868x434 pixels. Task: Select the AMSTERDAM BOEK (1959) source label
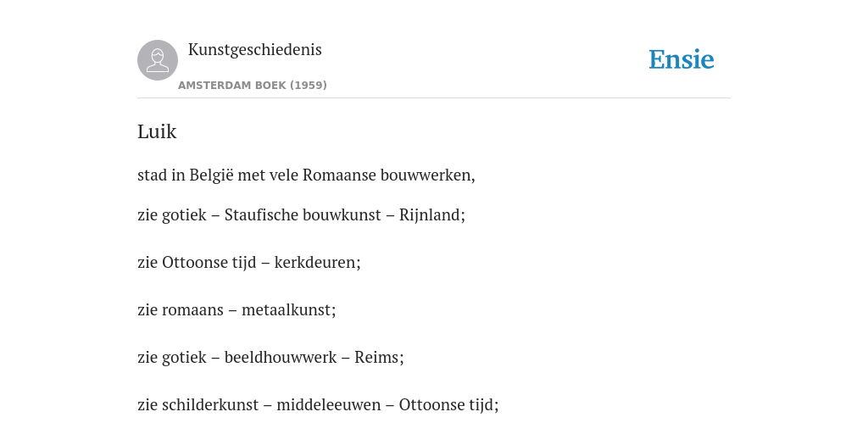[253, 86]
